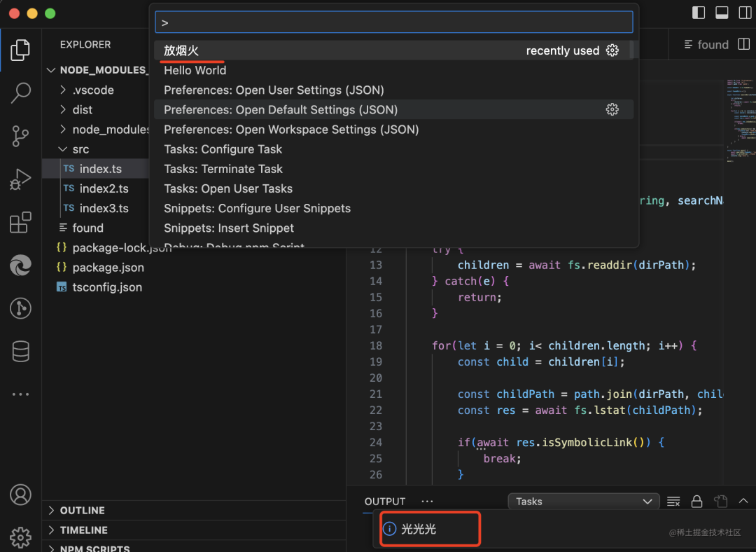Switch to the found editor tab
The width and height of the screenshot is (756, 552).
706,44
